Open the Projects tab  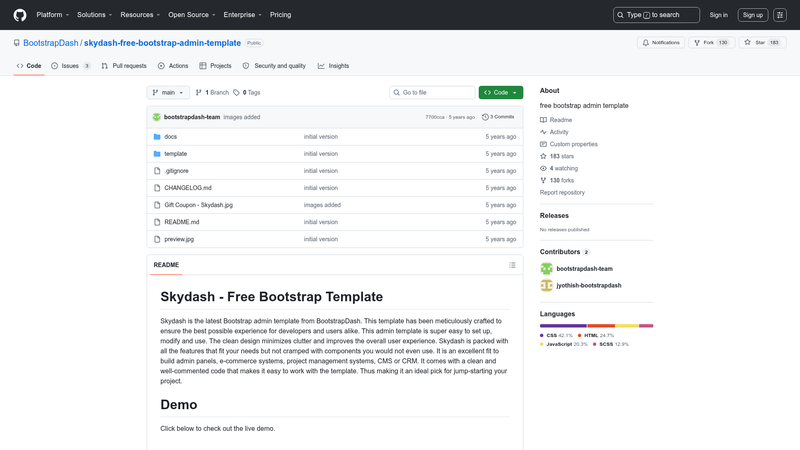point(215,66)
